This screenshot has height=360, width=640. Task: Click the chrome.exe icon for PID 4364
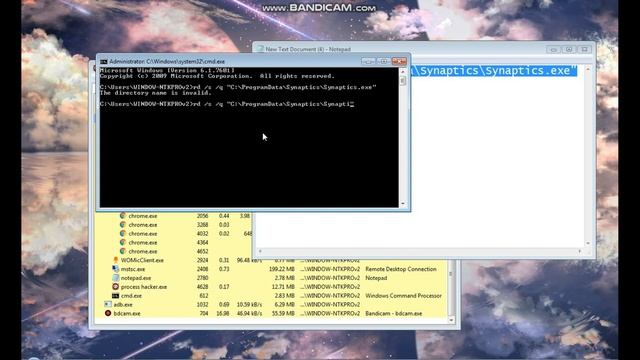[123, 242]
